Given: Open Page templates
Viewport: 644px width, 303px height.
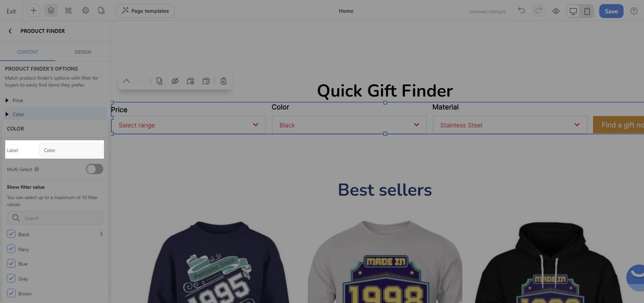Looking at the screenshot, I should 145,11.
